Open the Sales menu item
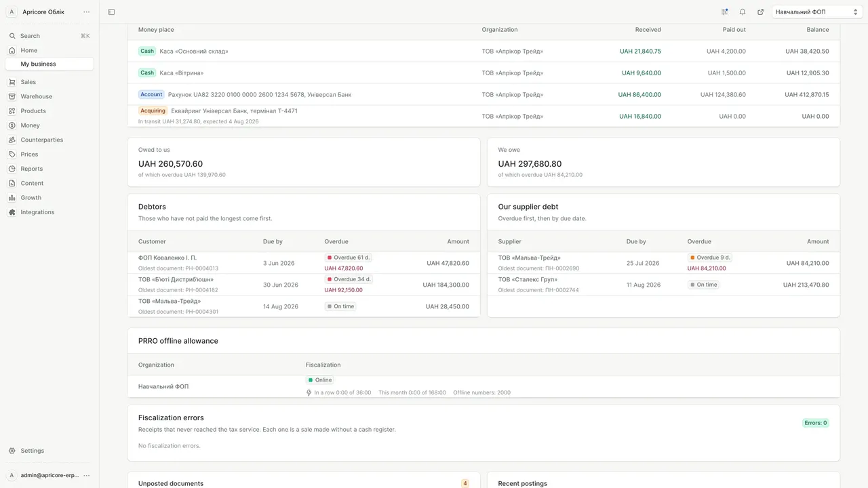Viewport: 868px width, 488px height. coord(50,82)
